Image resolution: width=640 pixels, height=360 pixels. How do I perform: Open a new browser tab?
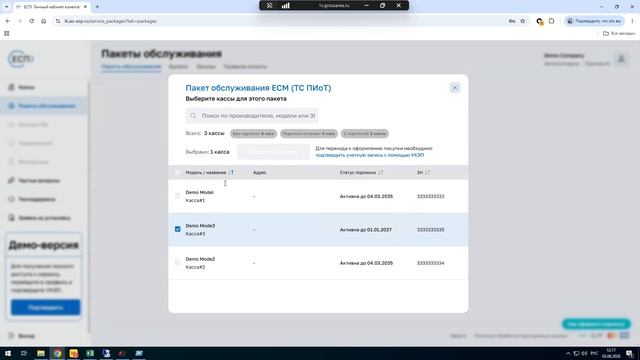point(97,7)
